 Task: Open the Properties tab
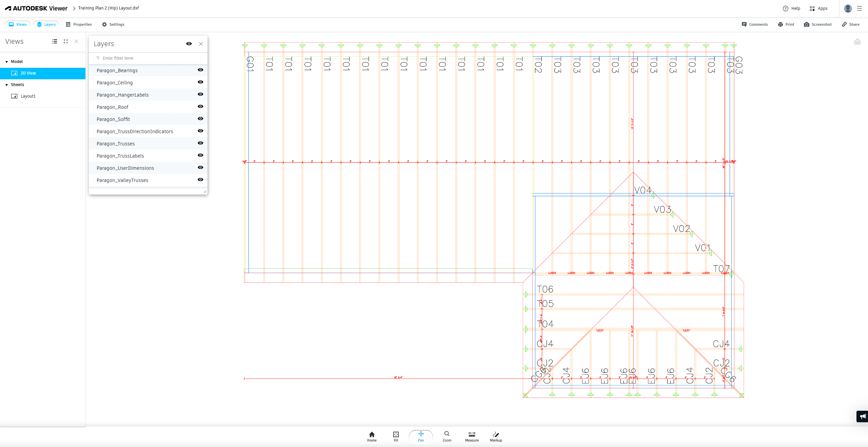click(79, 24)
